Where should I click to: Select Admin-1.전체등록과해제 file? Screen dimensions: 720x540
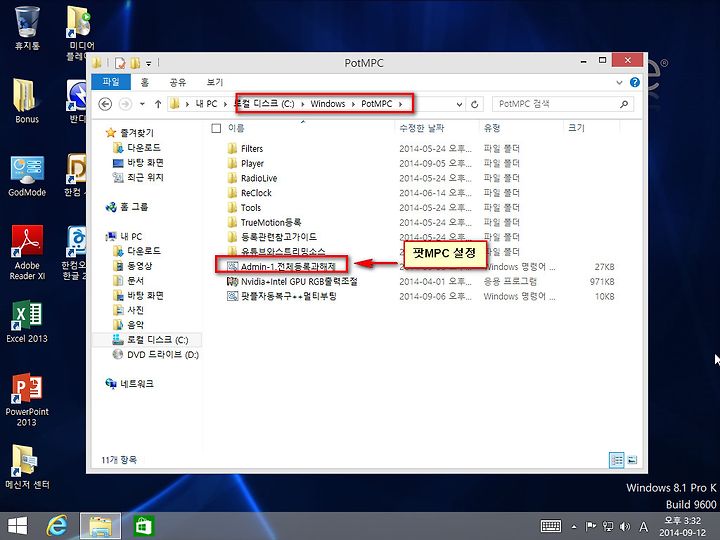(282, 266)
